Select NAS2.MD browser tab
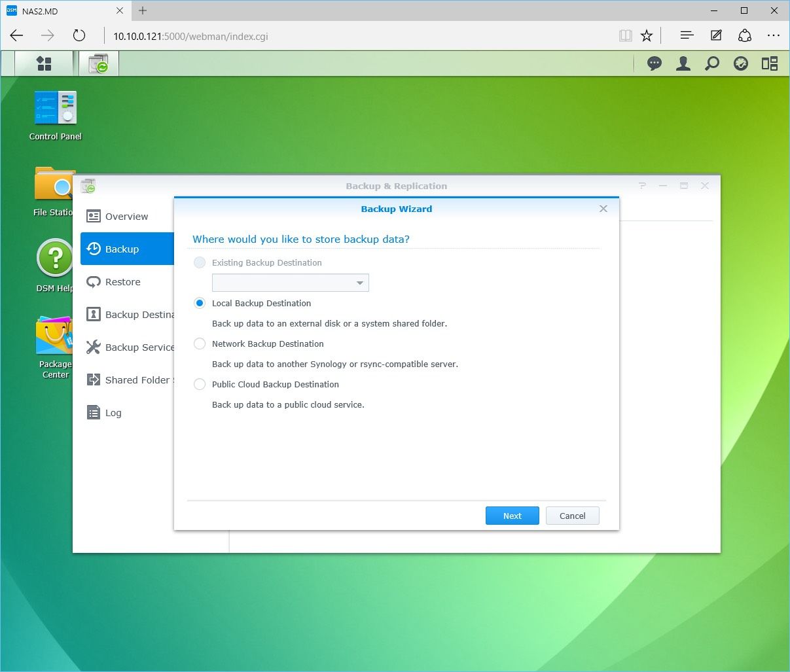790x672 pixels. (65, 10)
